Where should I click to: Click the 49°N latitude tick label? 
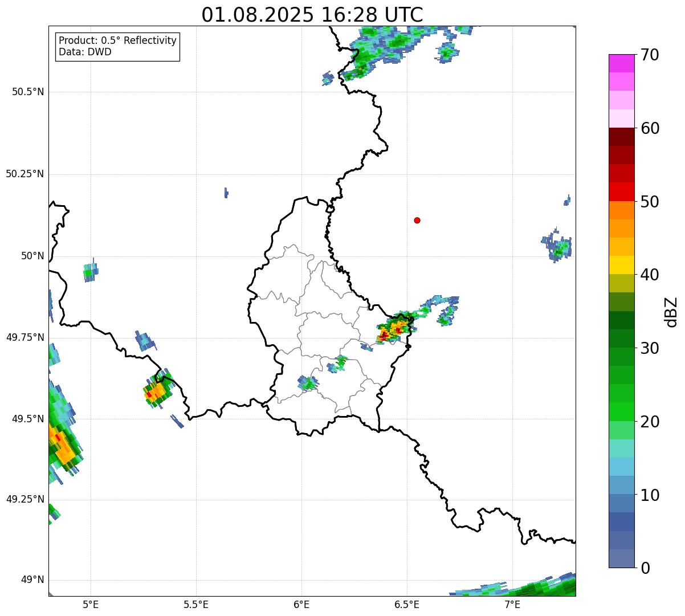(x=32, y=580)
